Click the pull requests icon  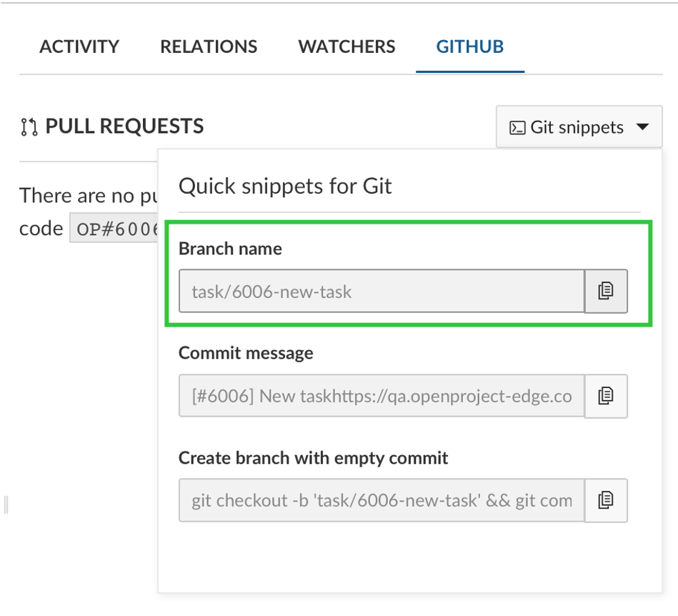29,128
